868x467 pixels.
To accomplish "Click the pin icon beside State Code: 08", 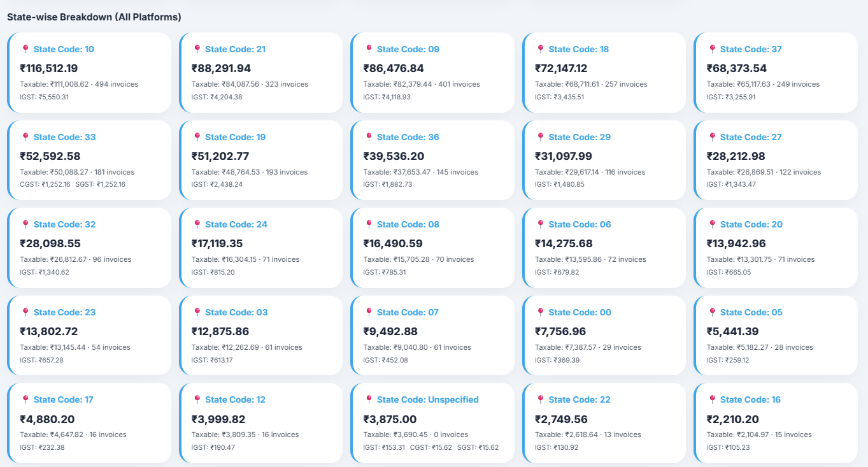I will 369,224.
